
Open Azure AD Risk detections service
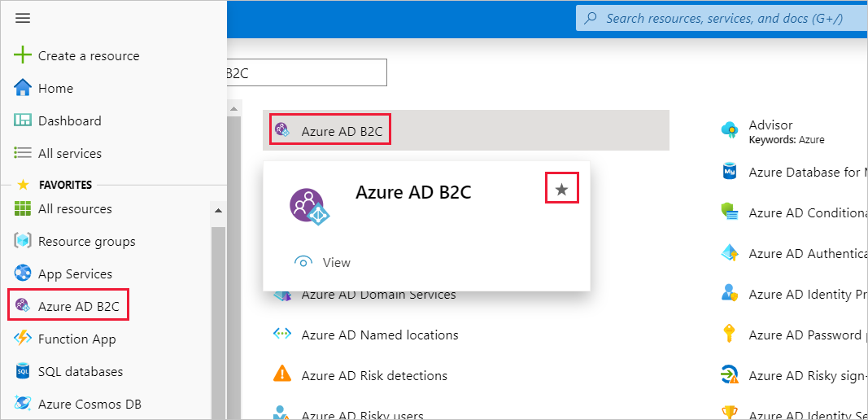tap(374, 376)
